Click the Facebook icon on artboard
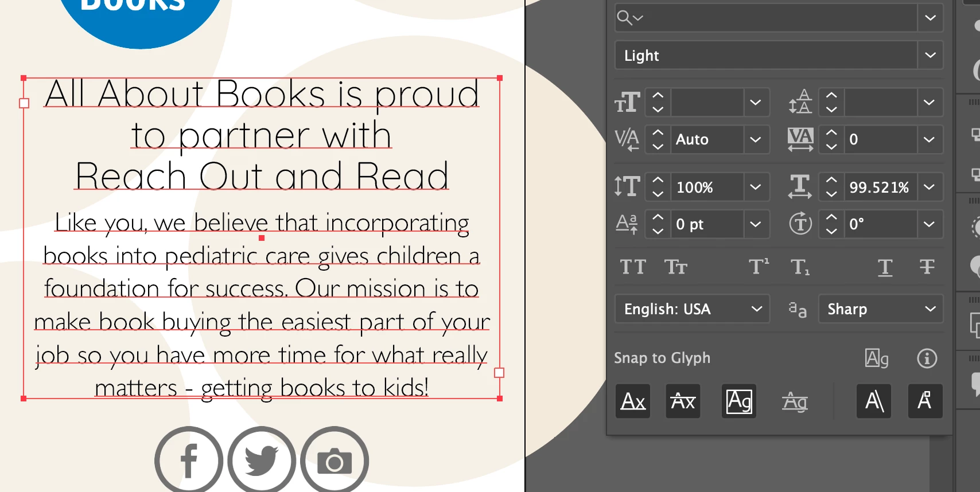Image resolution: width=980 pixels, height=492 pixels. tap(189, 460)
